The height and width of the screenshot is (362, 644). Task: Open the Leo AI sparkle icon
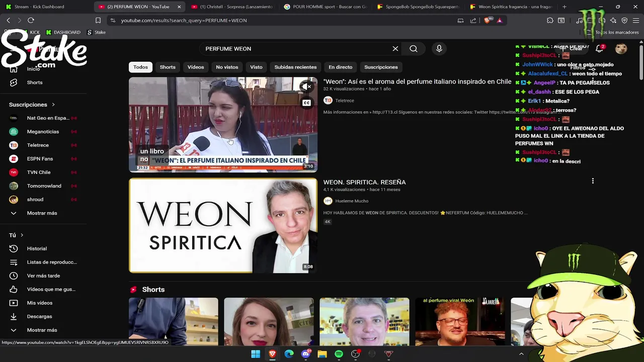point(613,21)
